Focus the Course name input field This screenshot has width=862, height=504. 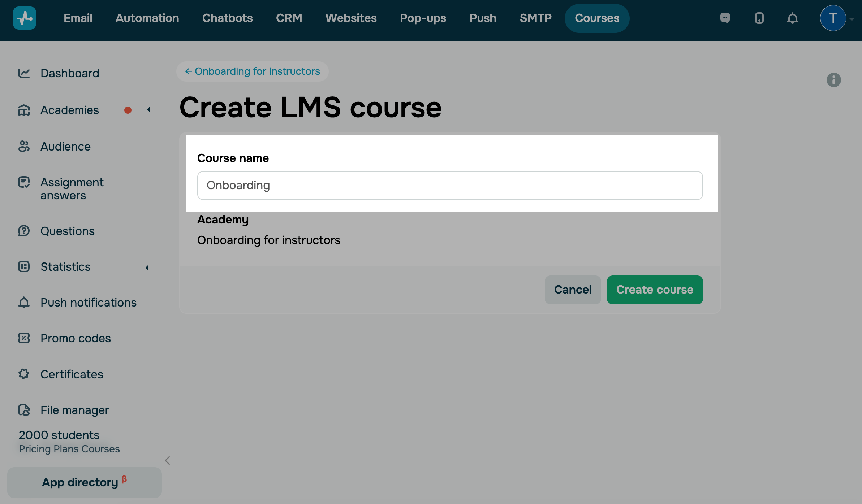(x=449, y=186)
